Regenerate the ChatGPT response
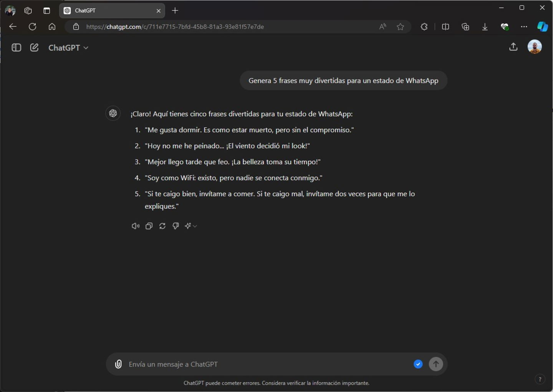The width and height of the screenshot is (553, 392). point(162,226)
